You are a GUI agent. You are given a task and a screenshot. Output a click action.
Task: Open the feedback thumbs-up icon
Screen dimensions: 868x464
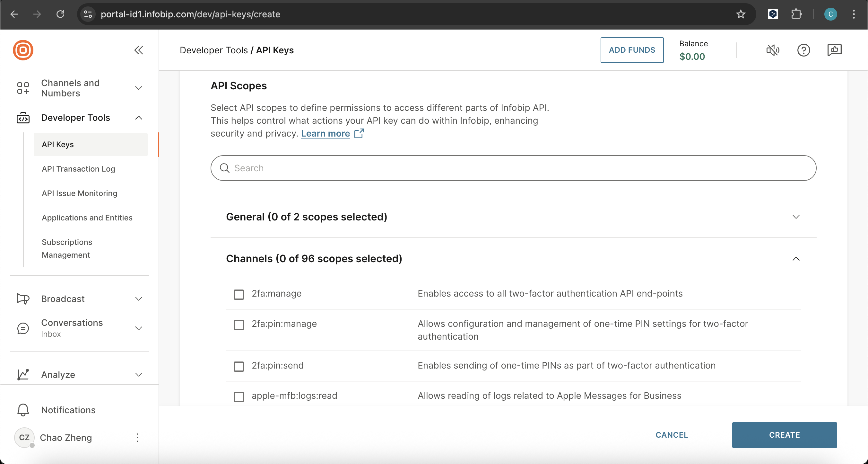click(x=834, y=50)
